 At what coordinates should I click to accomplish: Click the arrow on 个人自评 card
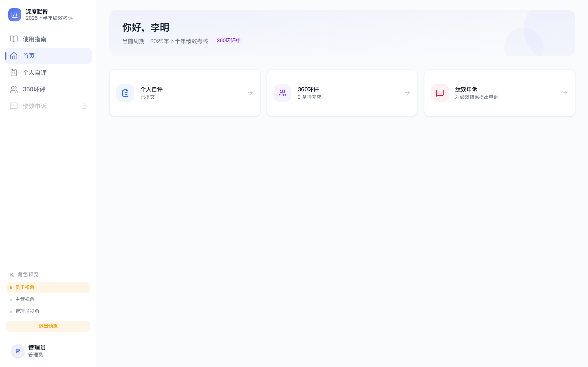click(250, 93)
